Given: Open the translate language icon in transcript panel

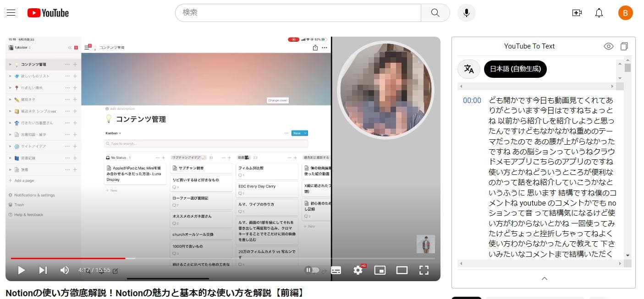Looking at the screenshot, I should point(469,69).
